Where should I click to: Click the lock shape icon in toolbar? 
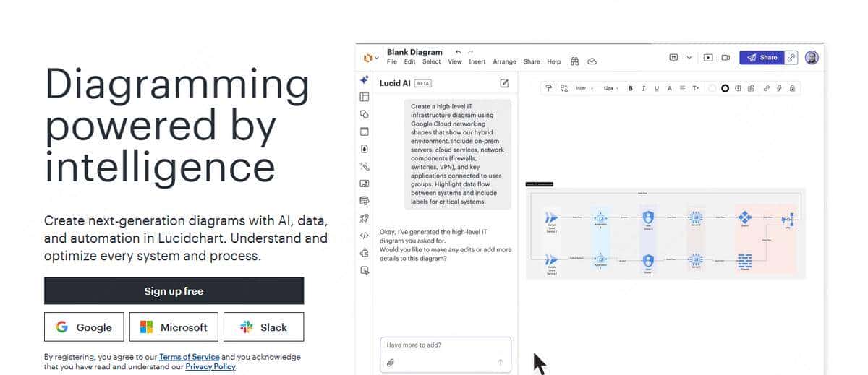[793, 88]
